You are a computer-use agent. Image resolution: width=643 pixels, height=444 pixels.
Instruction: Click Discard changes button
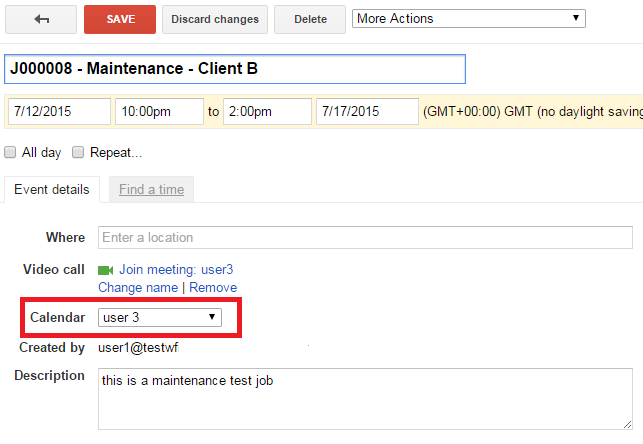(x=215, y=19)
